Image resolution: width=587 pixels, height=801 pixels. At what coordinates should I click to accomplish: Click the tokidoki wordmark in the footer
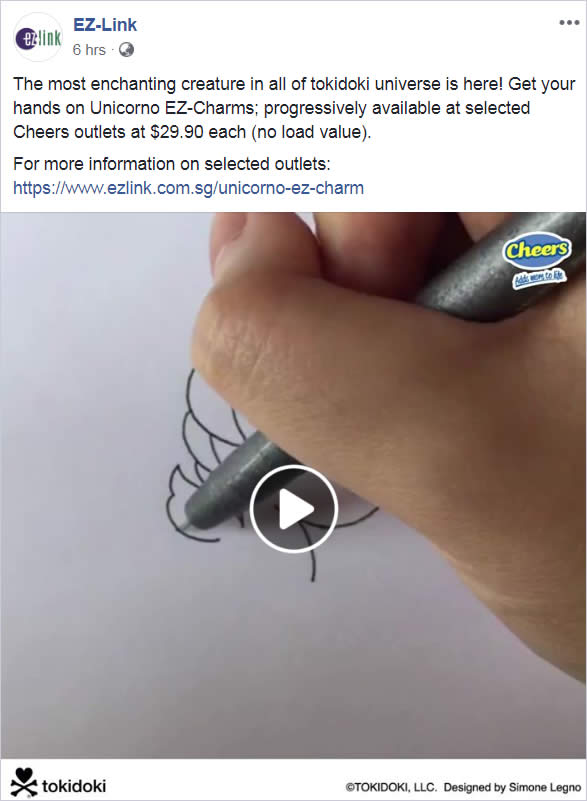tap(74, 785)
